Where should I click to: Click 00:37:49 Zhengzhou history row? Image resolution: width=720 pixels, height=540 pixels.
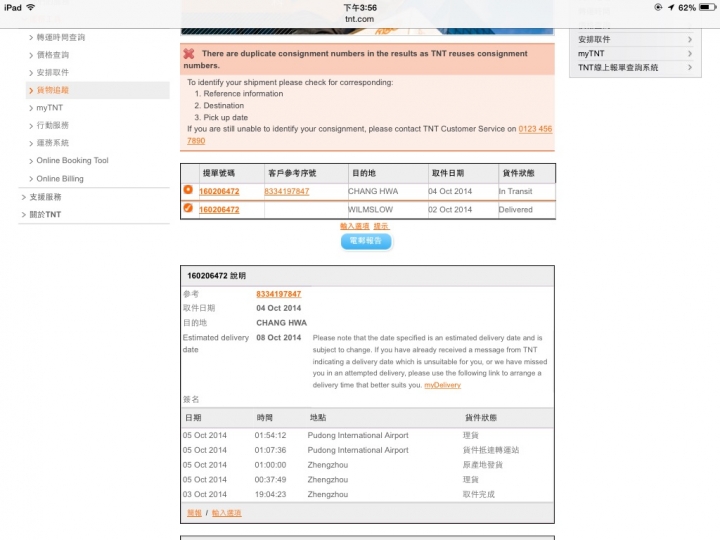pos(367,479)
